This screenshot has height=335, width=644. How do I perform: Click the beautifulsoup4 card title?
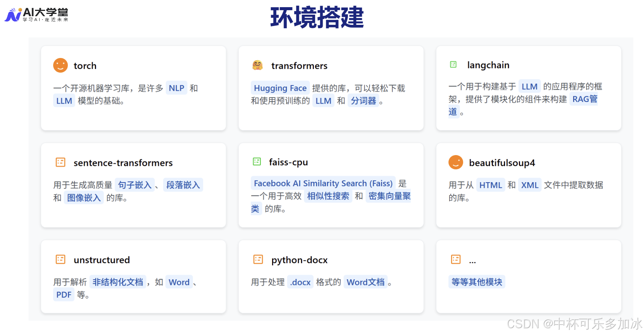click(502, 163)
